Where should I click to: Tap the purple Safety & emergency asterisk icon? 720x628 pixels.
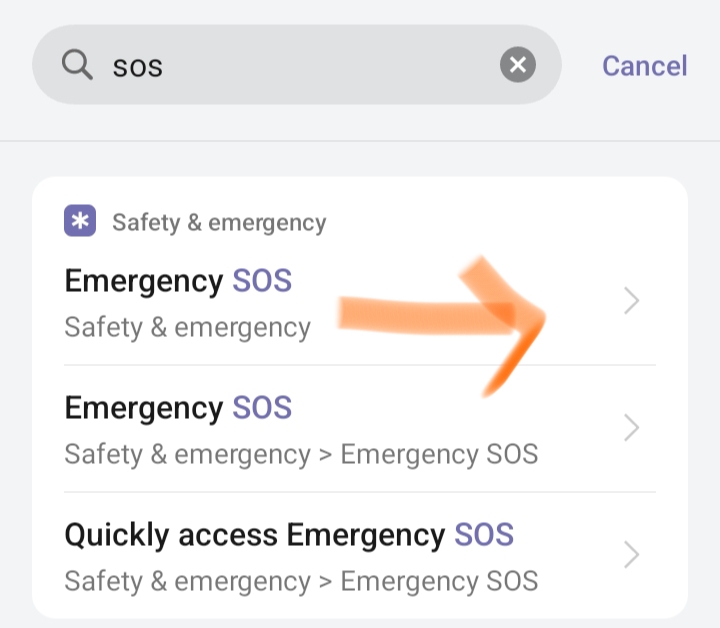80,221
